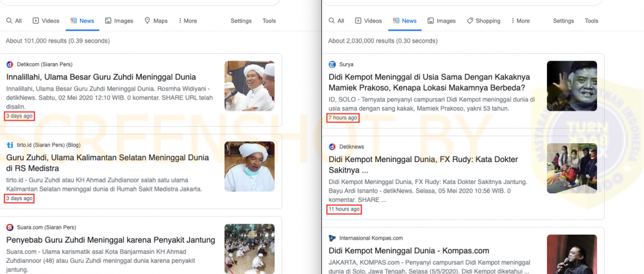Screen dimensions: 644x274
Task: Click source label Detikcom (Siaran Pers)
Action: point(45,64)
